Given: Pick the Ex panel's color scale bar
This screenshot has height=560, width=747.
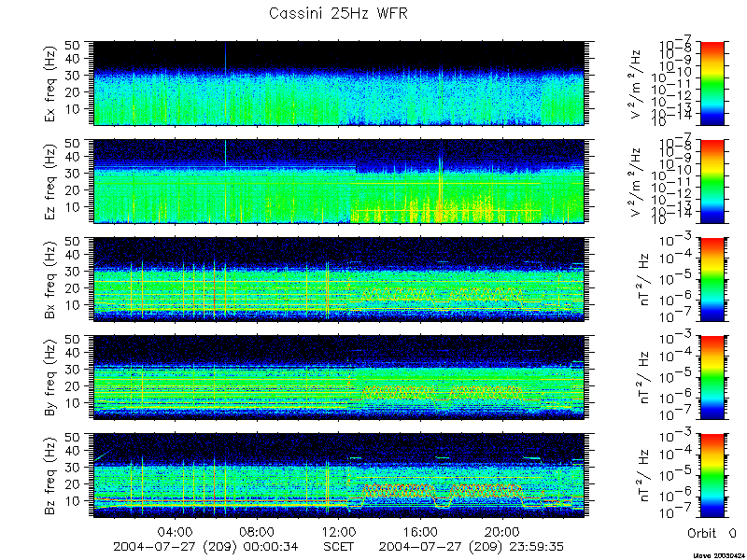Looking at the screenshot, I should point(712,83).
